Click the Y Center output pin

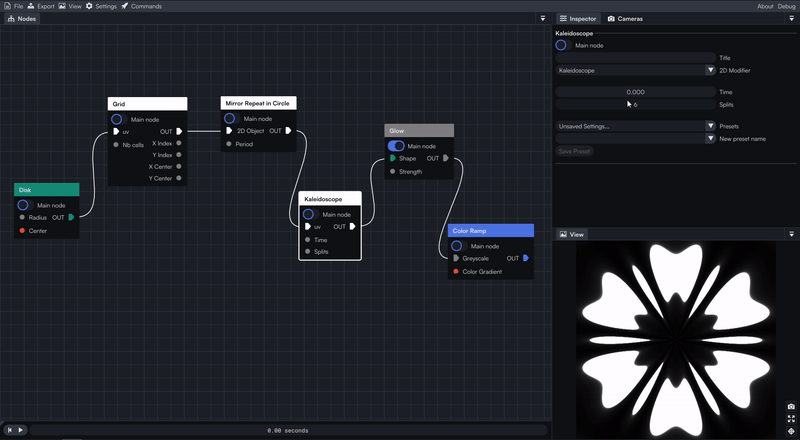point(179,178)
